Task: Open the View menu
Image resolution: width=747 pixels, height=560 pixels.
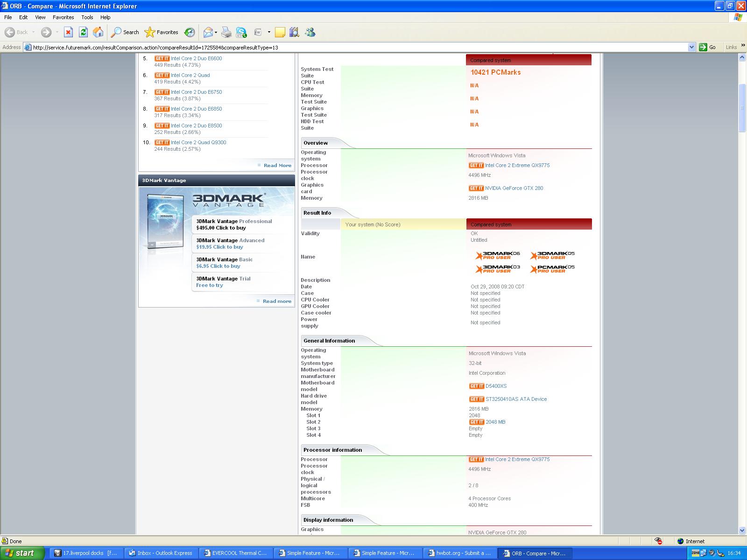Action: pos(40,17)
